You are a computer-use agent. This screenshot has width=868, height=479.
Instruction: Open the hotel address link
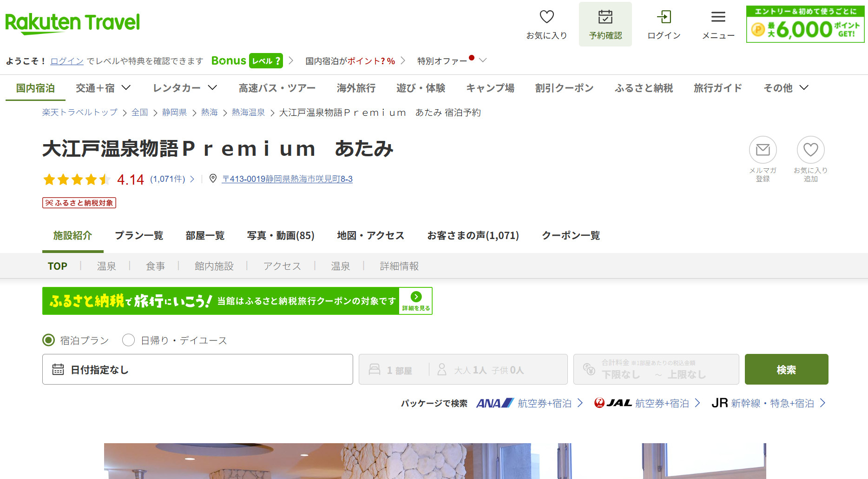(x=287, y=179)
